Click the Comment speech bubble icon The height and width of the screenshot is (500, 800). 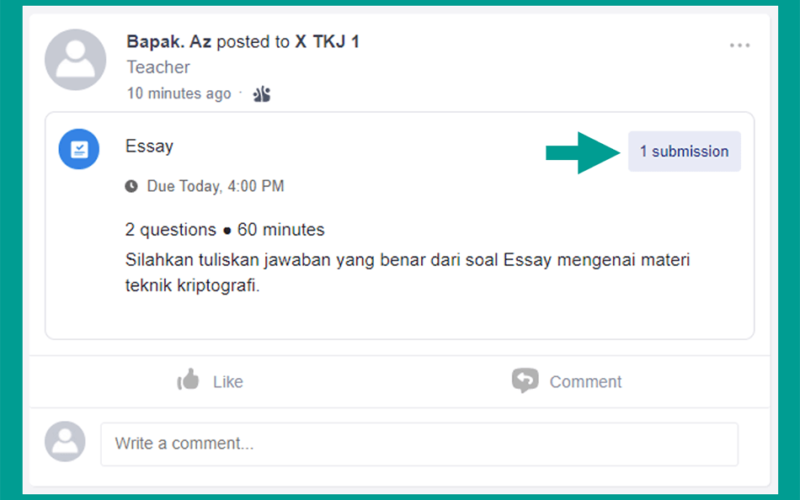(525, 381)
